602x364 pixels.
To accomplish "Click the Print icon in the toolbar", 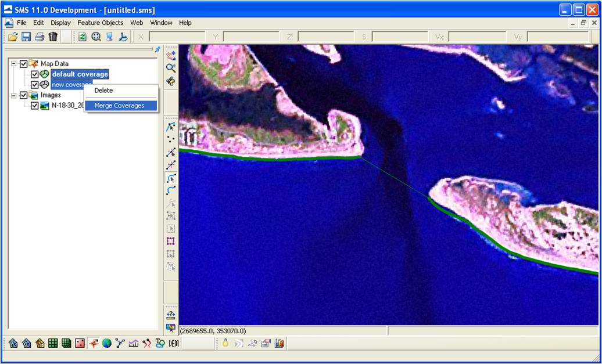I will point(40,37).
